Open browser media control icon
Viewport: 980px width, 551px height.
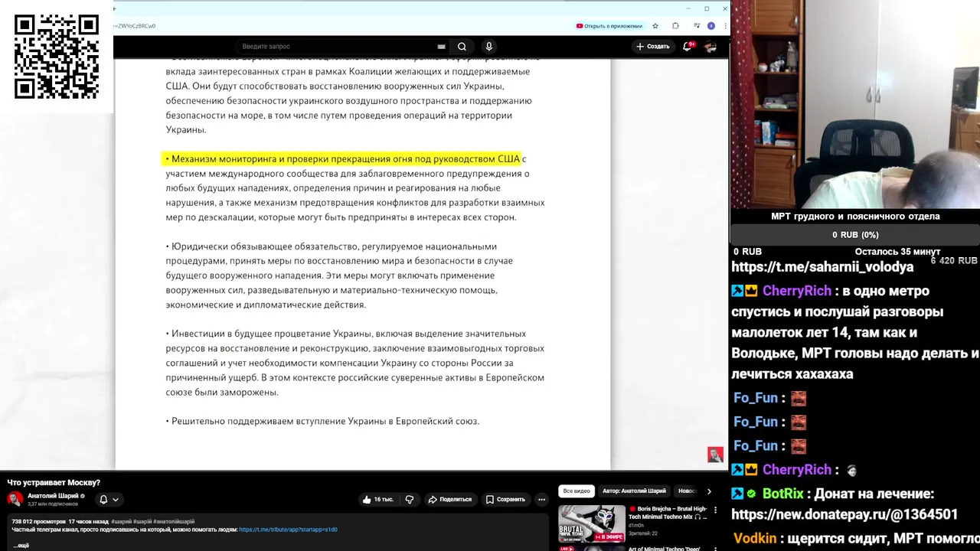coord(695,26)
